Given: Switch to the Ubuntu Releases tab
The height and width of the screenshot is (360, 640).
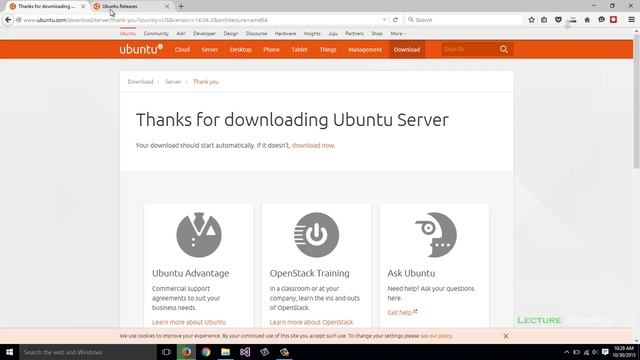Looking at the screenshot, I should coord(130,6).
